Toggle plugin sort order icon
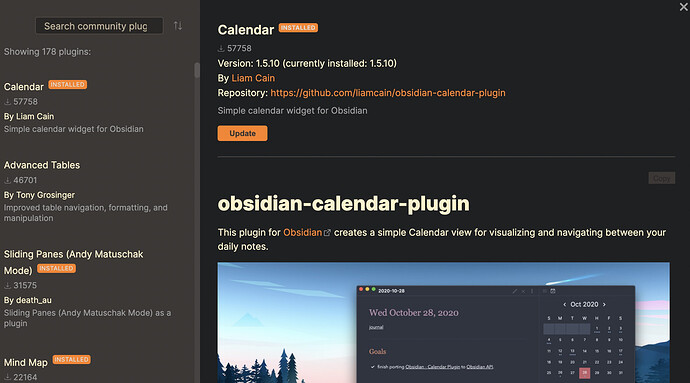Viewport: 690px width, 383px height. 178,26
